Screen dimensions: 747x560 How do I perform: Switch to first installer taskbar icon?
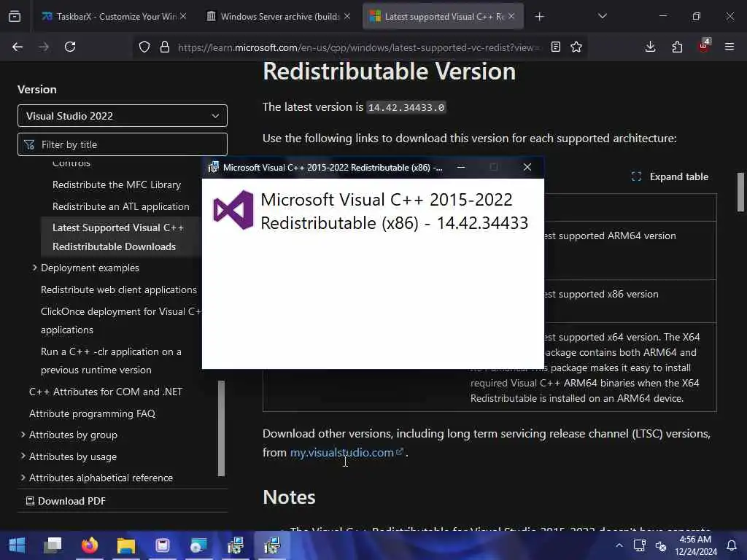tap(236, 545)
